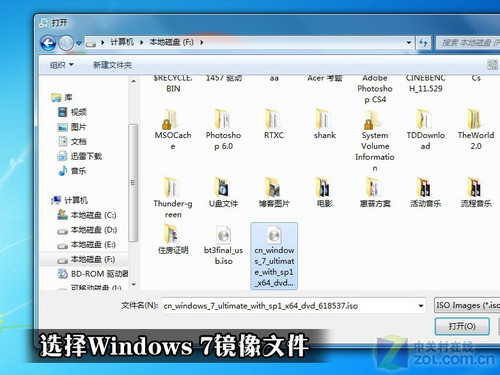
Task: Select 本地磁盘 (C:) drive
Action: pos(87,215)
